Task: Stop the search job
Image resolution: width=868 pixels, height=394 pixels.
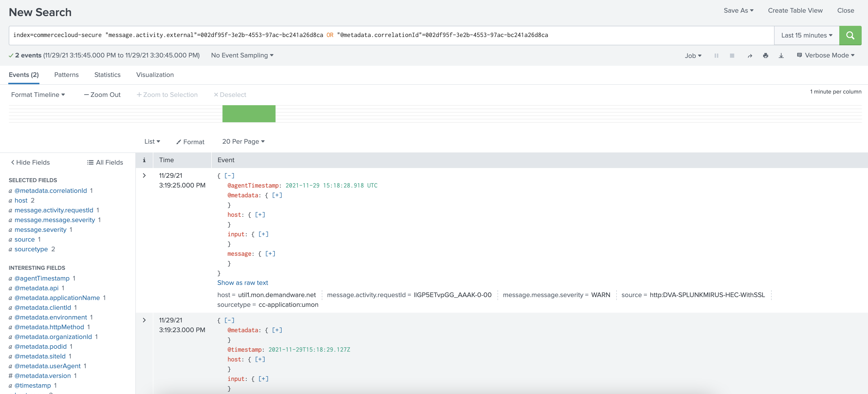Action: pos(732,56)
